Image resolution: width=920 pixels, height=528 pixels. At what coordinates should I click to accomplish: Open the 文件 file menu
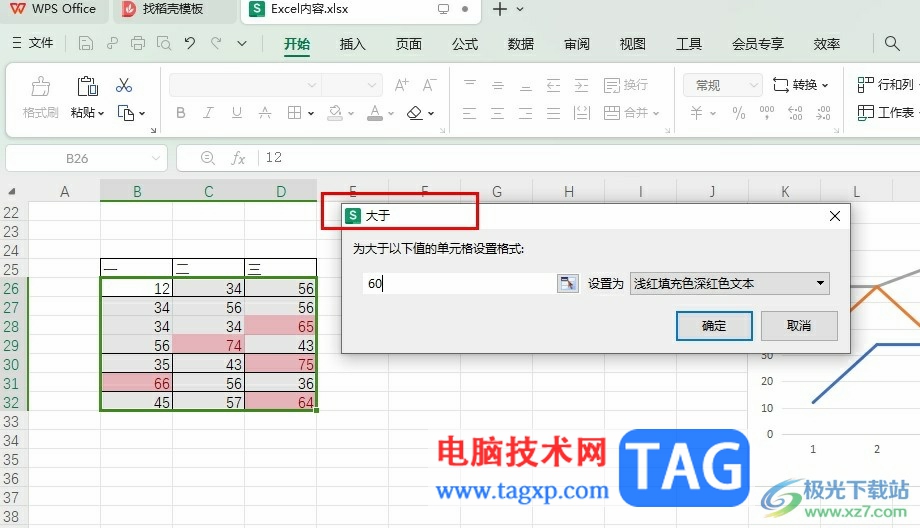click(33, 43)
